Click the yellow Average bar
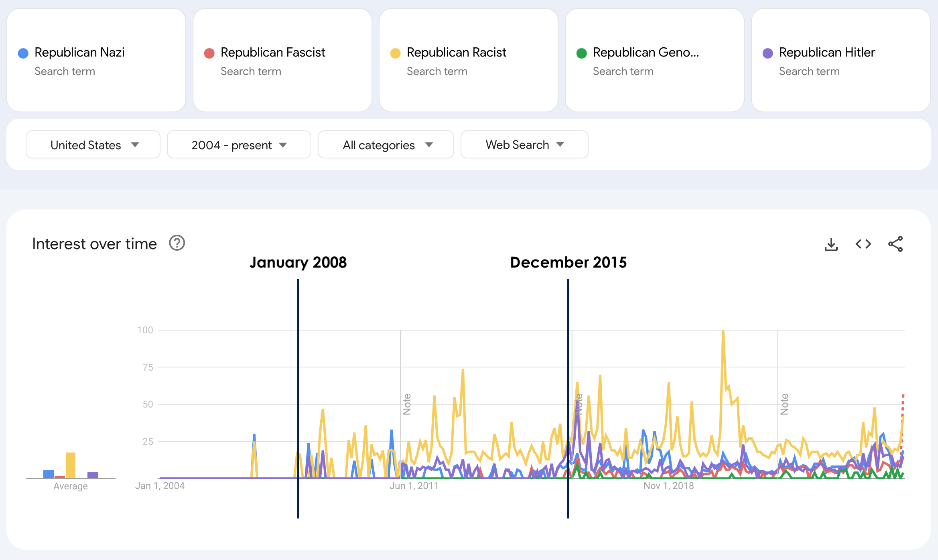Image resolution: width=938 pixels, height=560 pixels. pyautogui.click(x=71, y=465)
